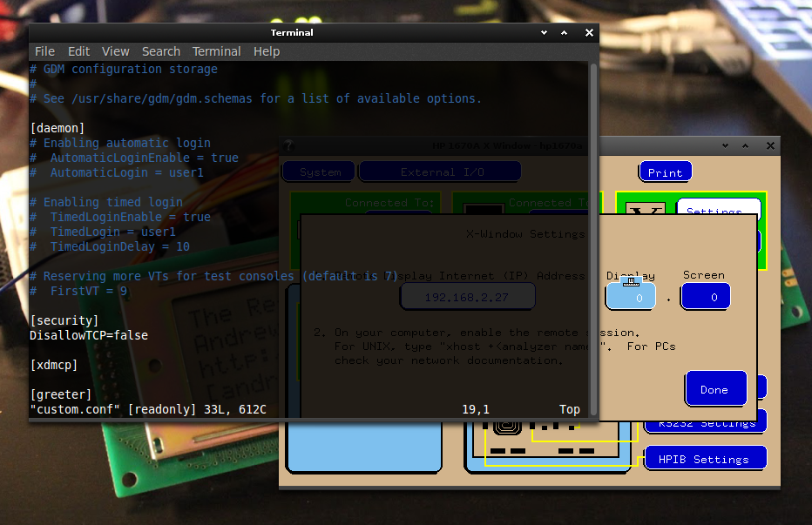The image size is (812, 525).
Task: Click the gdm.schemas path comment line
Action: 255,98
